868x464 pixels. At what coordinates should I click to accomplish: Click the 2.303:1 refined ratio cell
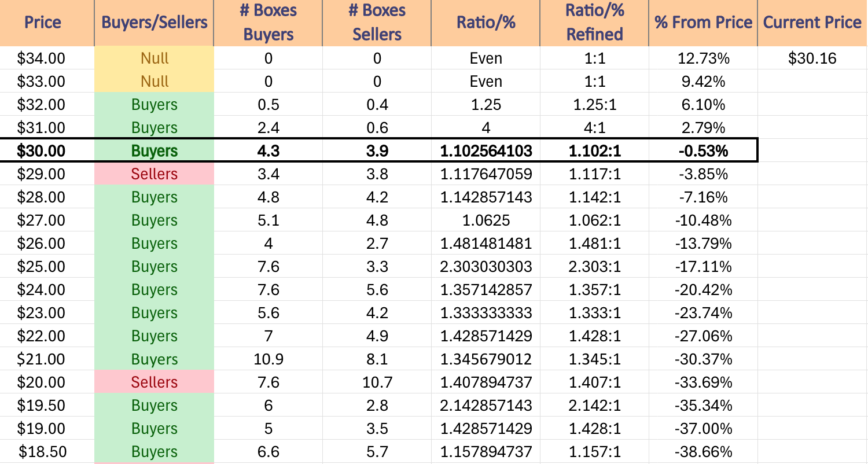594,266
